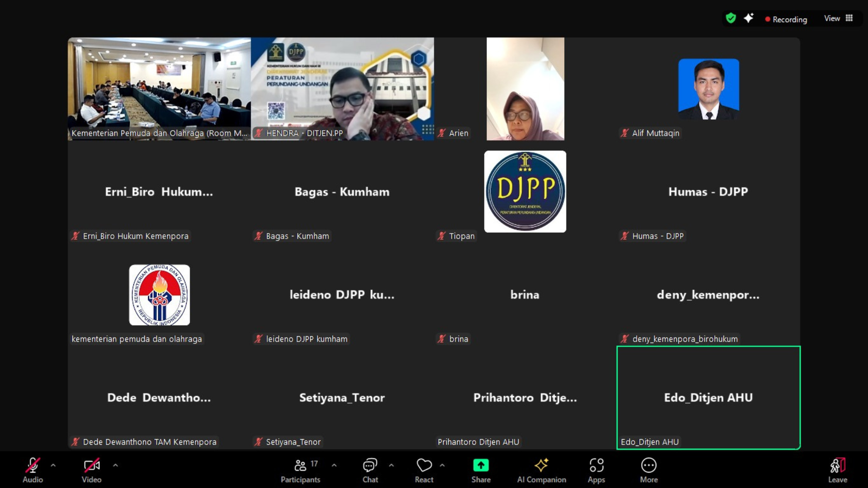Screen dimensions: 868x488
Task: Select the Humas - DJPP tile
Action: [x=708, y=192]
